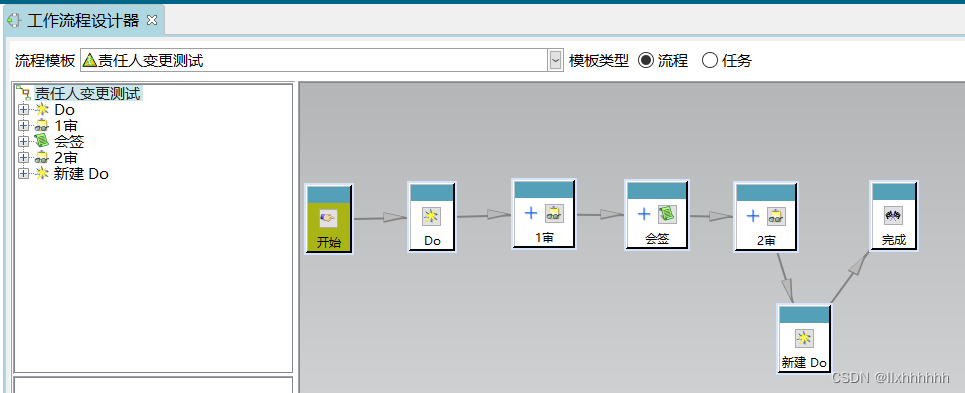965x393 pixels.
Task: Click the 1审 review icon in tree
Action: (x=42, y=126)
